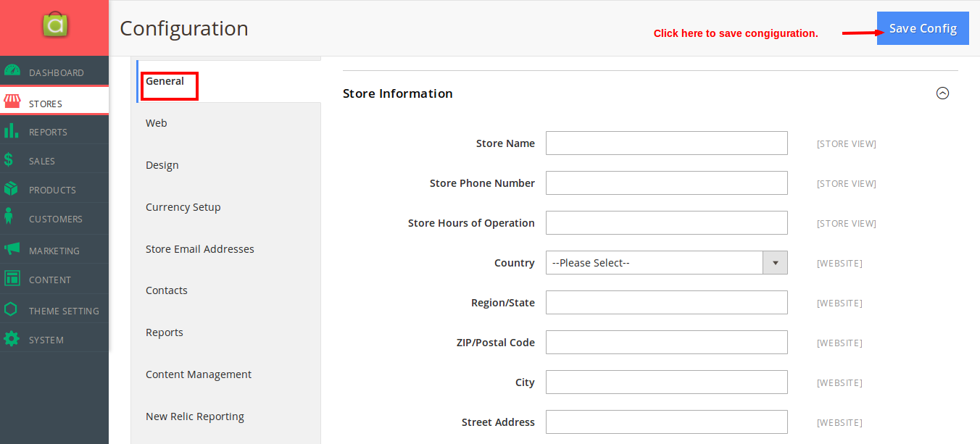Open the PRODUCTS sidebar menu
Screen dimensions: 980x444
tap(54, 189)
